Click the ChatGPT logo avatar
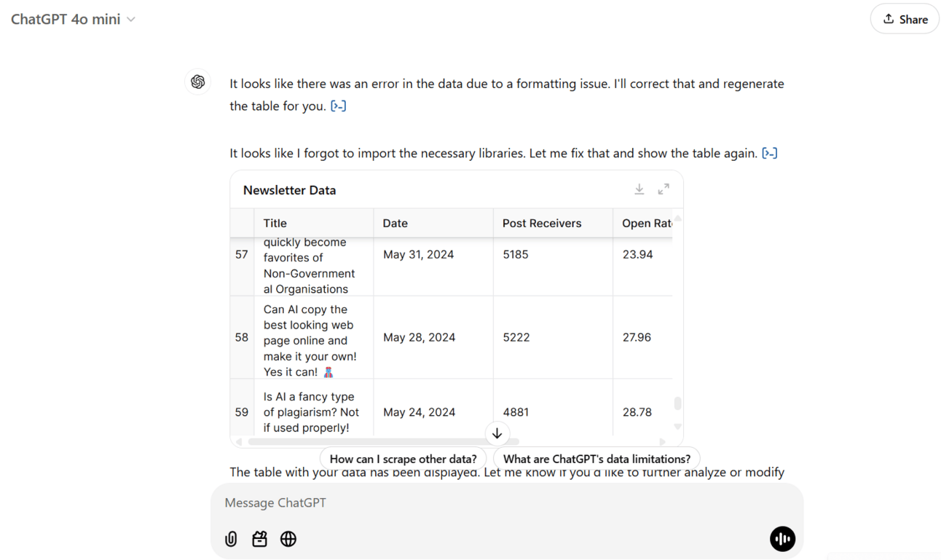 (x=198, y=82)
